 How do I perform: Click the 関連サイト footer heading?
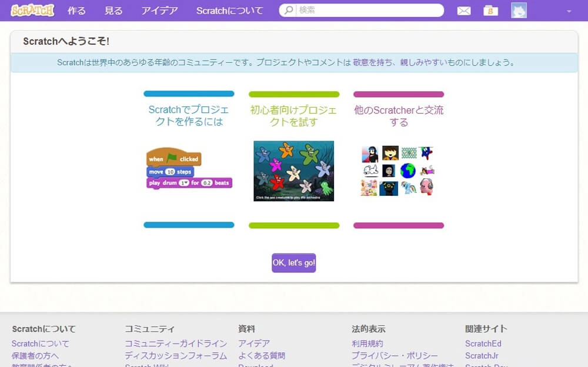(x=486, y=329)
